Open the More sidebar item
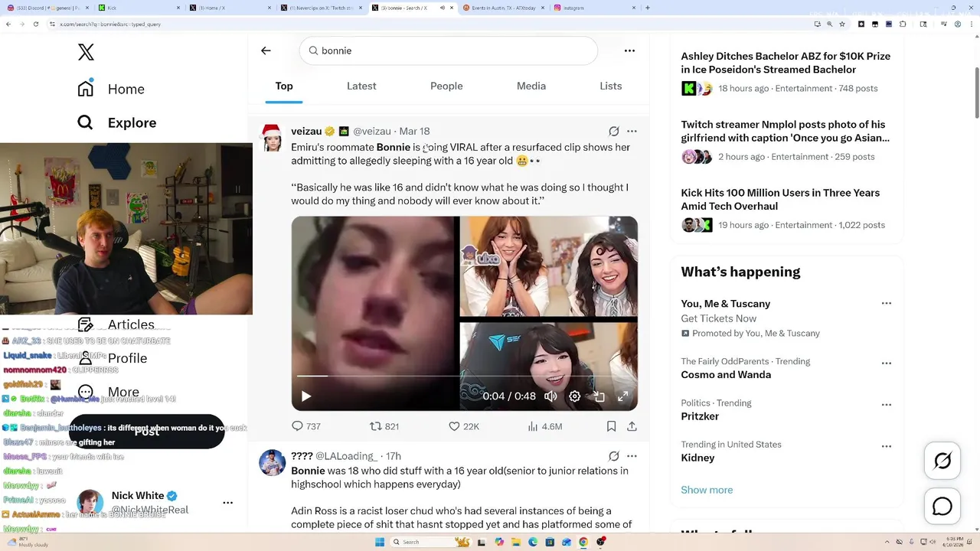Viewport: 980px width, 551px height. pos(109,392)
